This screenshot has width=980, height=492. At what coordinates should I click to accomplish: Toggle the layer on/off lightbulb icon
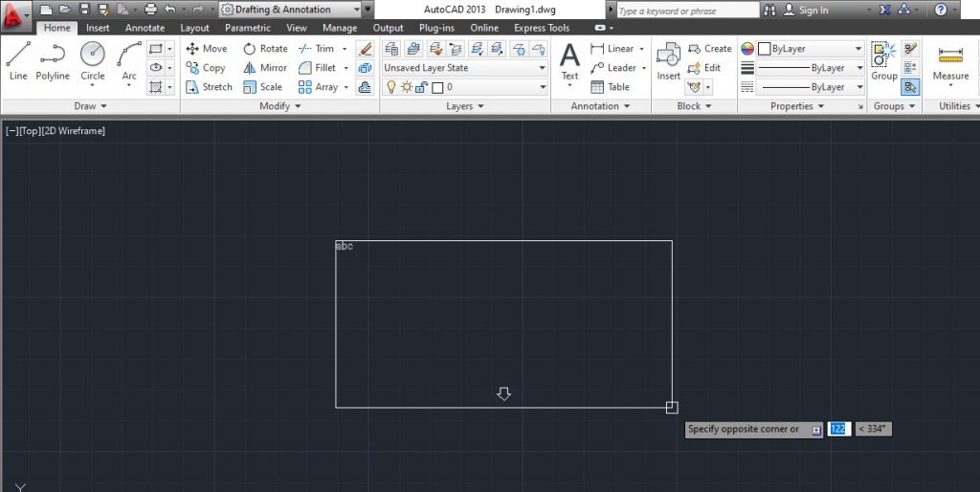391,87
